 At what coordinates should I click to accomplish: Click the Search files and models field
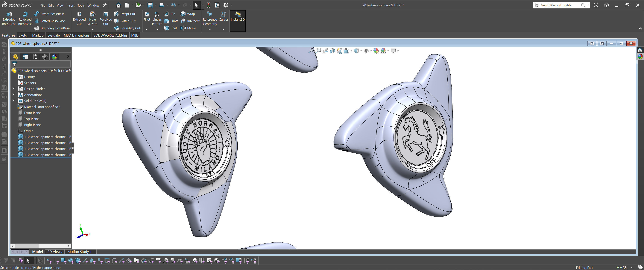tap(559, 5)
